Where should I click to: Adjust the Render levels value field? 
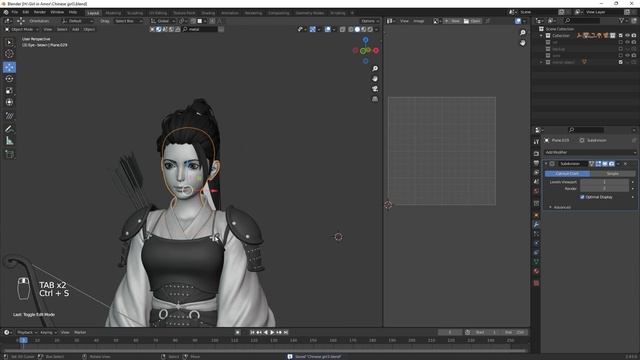coord(604,189)
